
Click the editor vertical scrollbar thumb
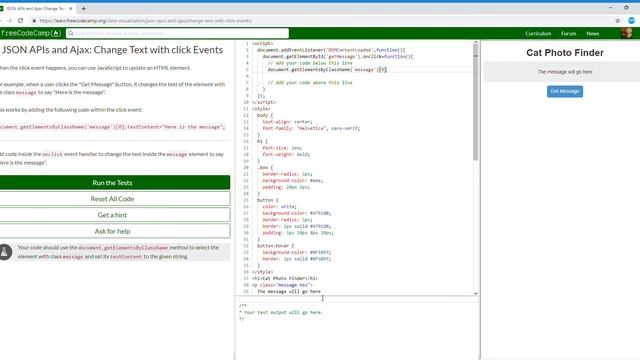pyautogui.click(x=476, y=102)
